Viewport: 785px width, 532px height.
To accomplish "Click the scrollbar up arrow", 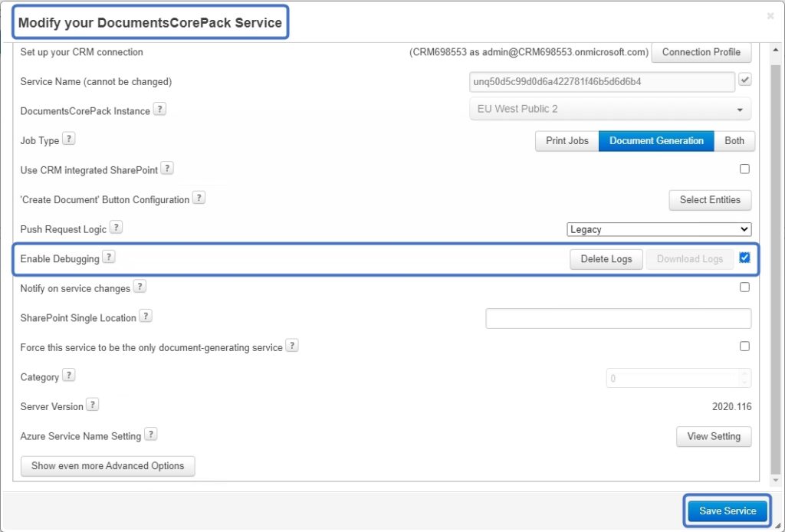I will (x=776, y=50).
